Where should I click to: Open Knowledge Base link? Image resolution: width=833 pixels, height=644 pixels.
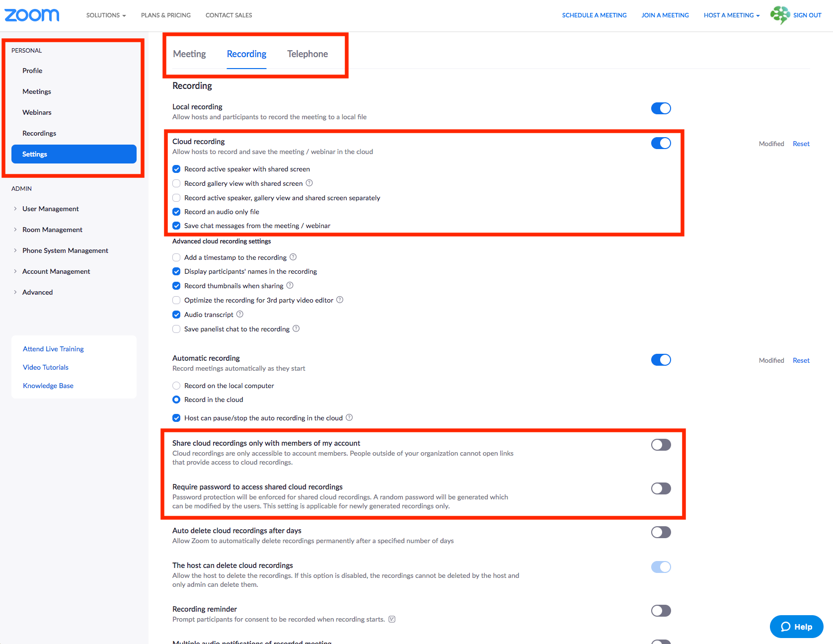48,386
